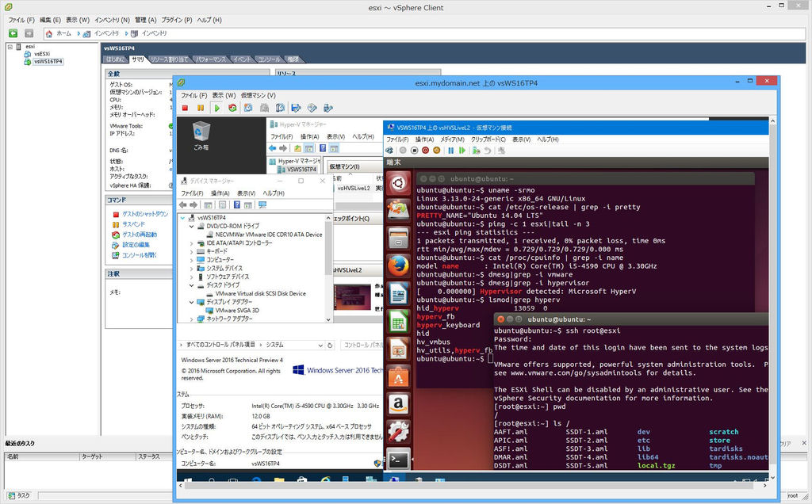Switch to the コンソール tab in vSphere Client
The image size is (812, 504).
270,59
